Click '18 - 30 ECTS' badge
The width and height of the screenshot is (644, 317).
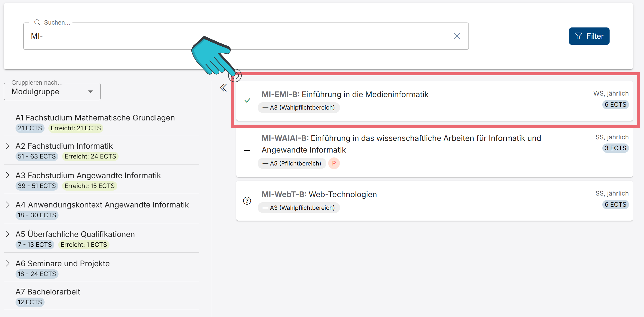37,215
